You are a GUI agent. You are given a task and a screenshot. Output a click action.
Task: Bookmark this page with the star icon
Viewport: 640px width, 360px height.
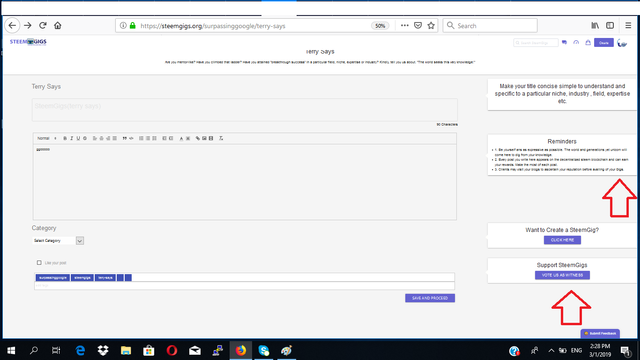(x=431, y=26)
